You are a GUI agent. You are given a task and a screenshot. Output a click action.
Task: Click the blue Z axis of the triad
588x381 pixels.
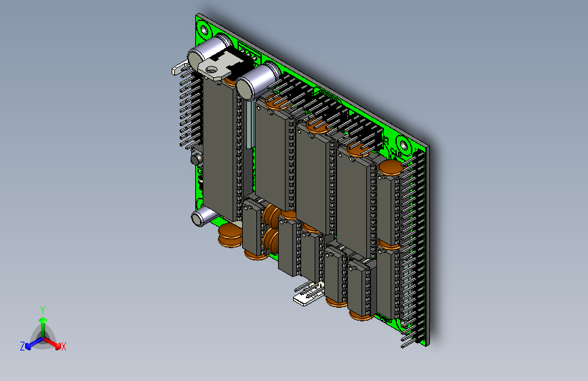[x=34, y=343]
